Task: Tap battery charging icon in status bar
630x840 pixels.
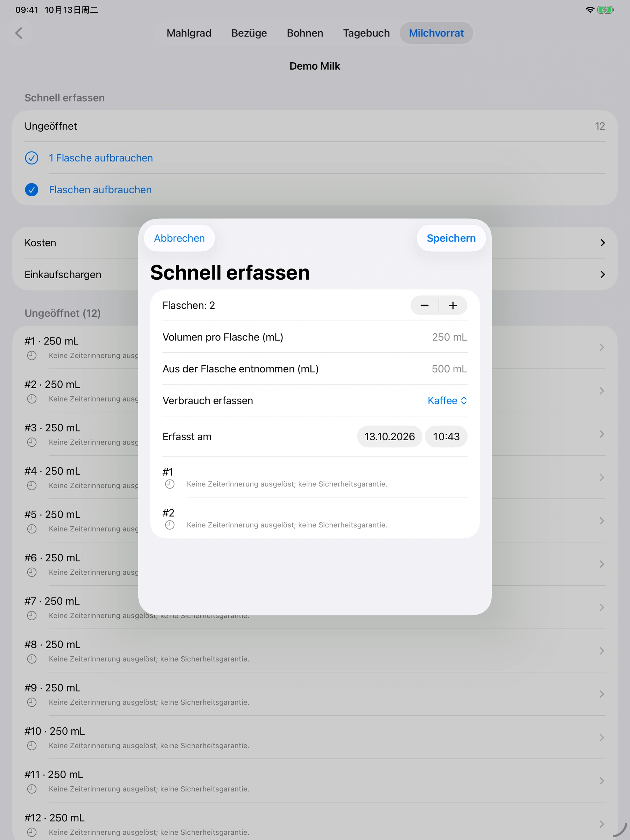Action: point(605,10)
